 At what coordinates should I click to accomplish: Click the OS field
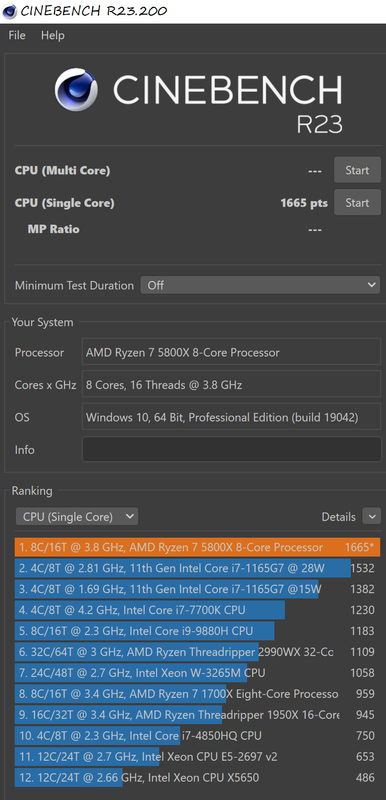pyautogui.click(x=231, y=417)
